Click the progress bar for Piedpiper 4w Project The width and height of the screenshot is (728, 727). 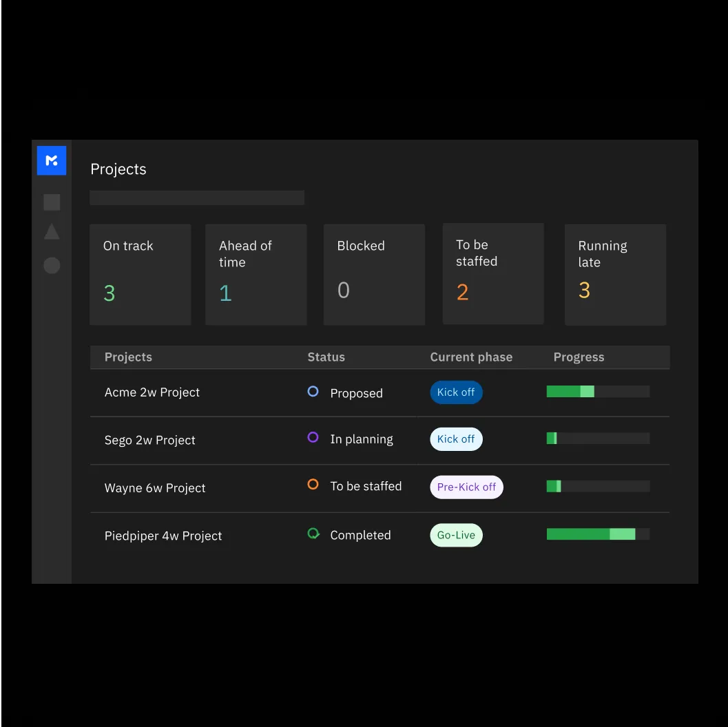click(597, 534)
